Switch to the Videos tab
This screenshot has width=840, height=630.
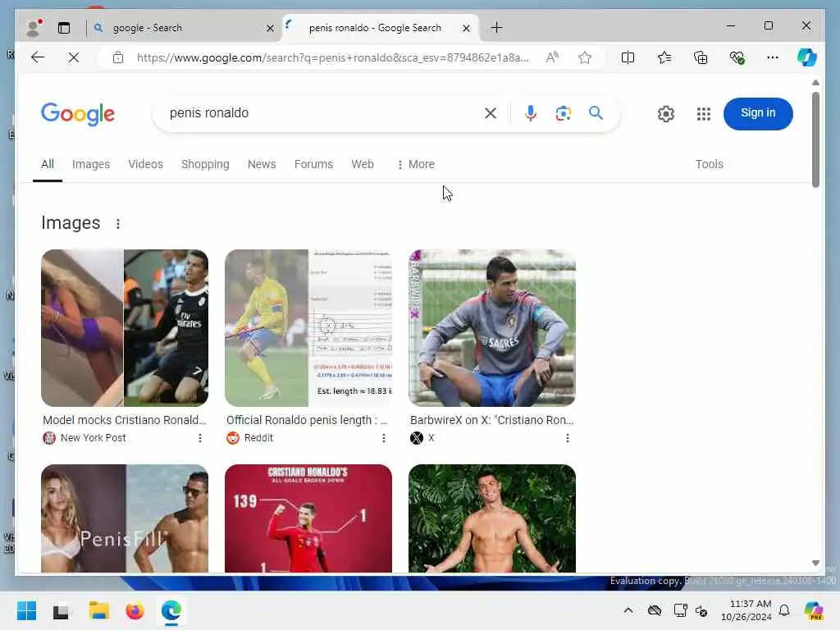coord(146,164)
